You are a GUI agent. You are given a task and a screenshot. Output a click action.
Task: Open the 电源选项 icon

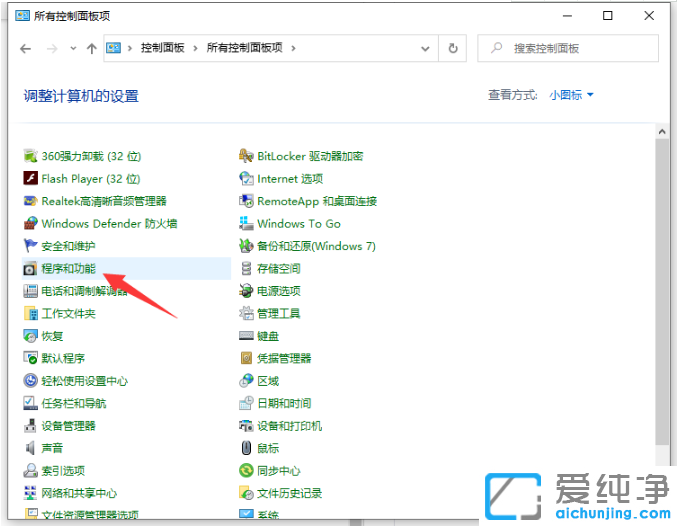(247, 291)
